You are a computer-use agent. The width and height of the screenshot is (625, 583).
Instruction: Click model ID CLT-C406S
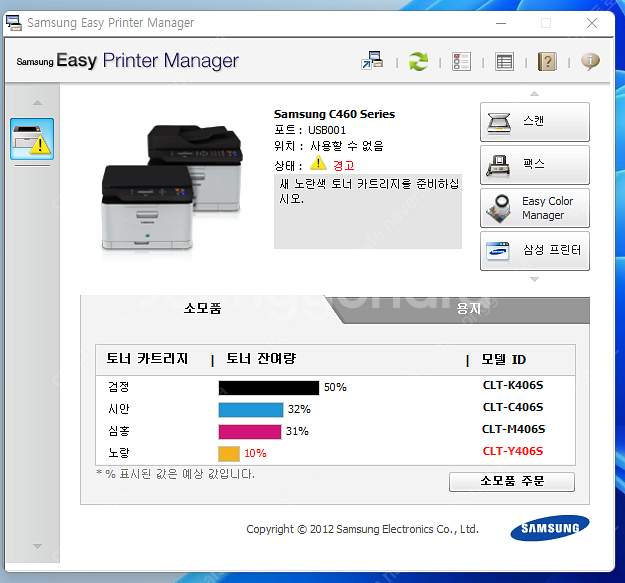point(513,407)
